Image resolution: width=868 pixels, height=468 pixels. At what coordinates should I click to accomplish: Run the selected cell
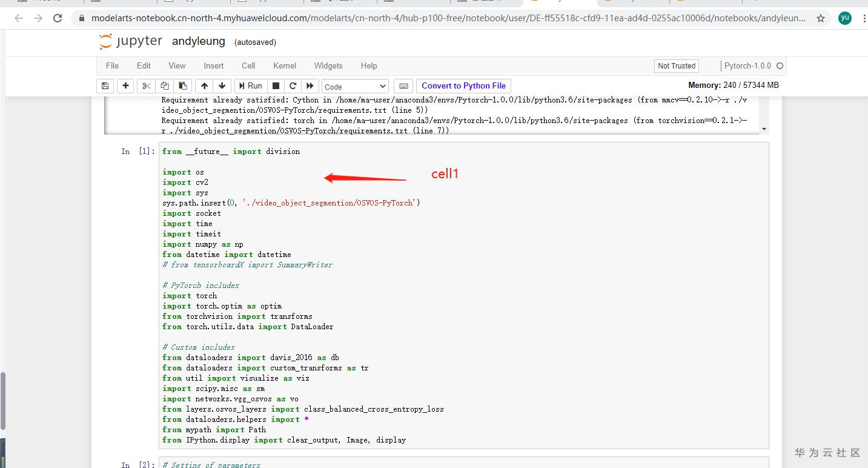250,86
